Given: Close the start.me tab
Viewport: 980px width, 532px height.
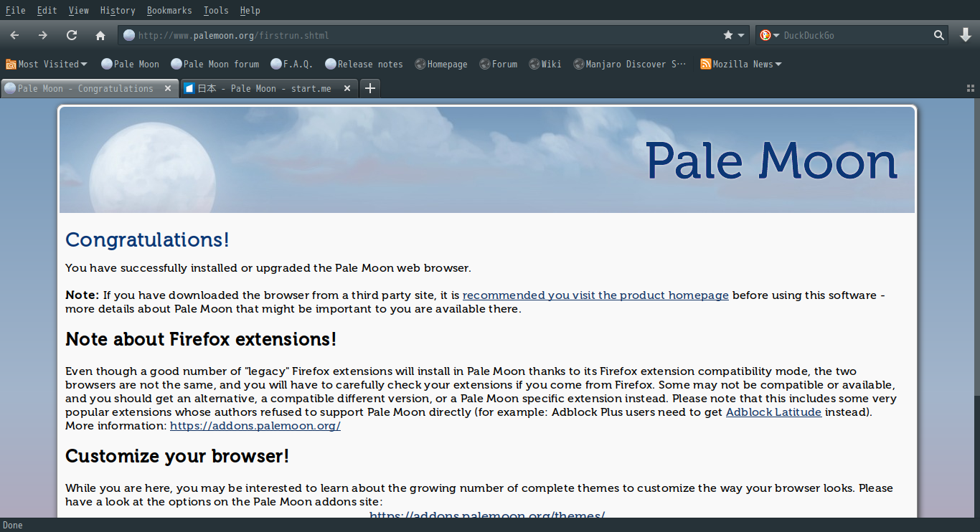Looking at the screenshot, I should [x=347, y=88].
